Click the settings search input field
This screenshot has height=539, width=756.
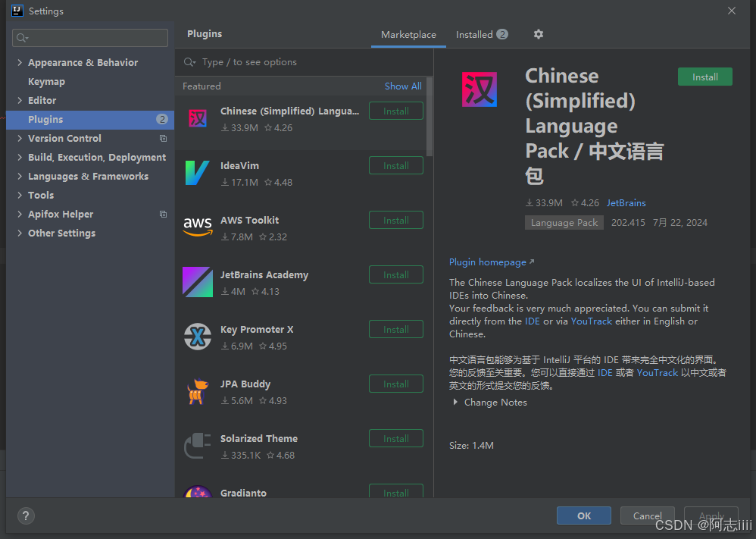90,38
